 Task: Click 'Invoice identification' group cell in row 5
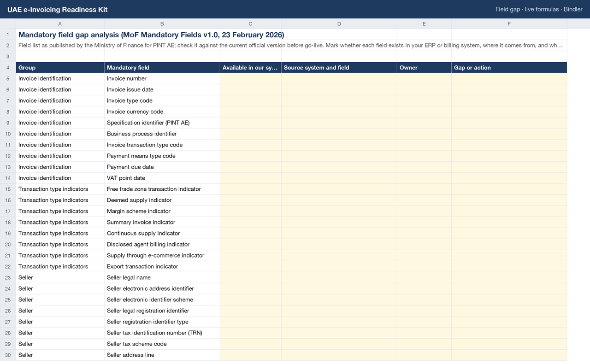(60, 78)
